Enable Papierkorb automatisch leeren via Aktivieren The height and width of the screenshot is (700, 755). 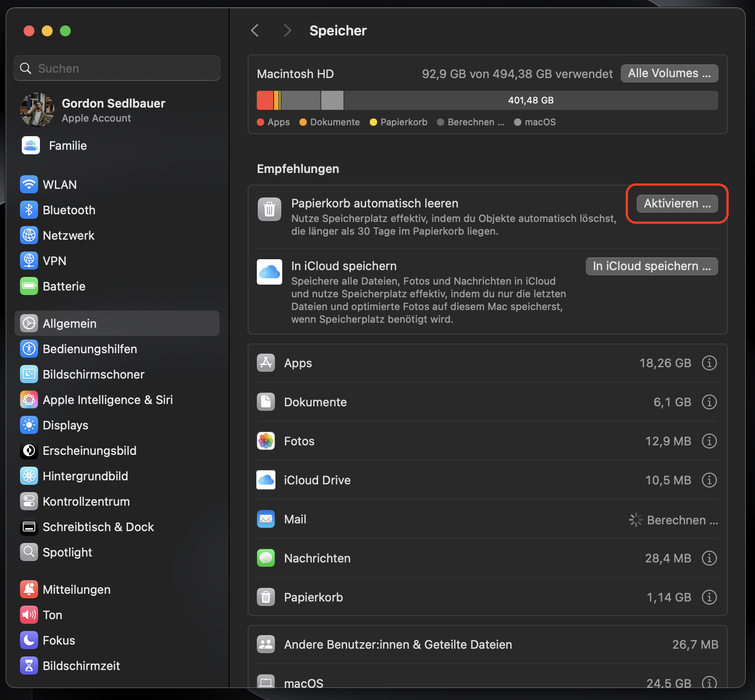point(676,203)
